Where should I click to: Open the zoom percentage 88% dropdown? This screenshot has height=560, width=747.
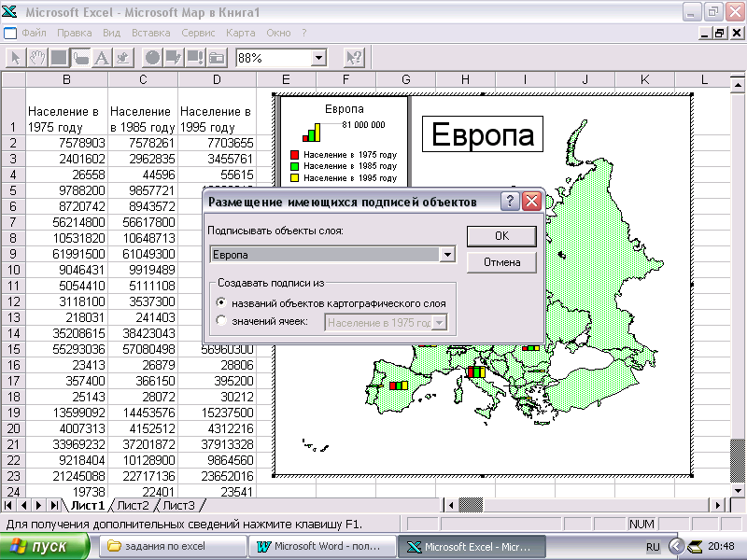pos(318,58)
